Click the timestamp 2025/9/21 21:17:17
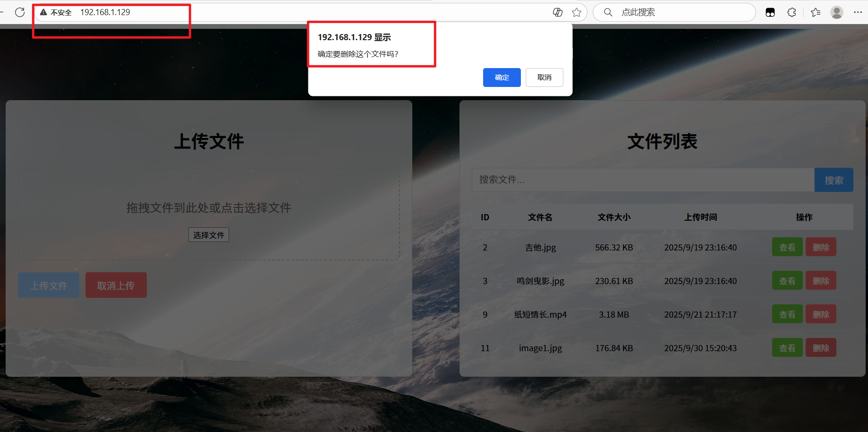 click(700, 315)
